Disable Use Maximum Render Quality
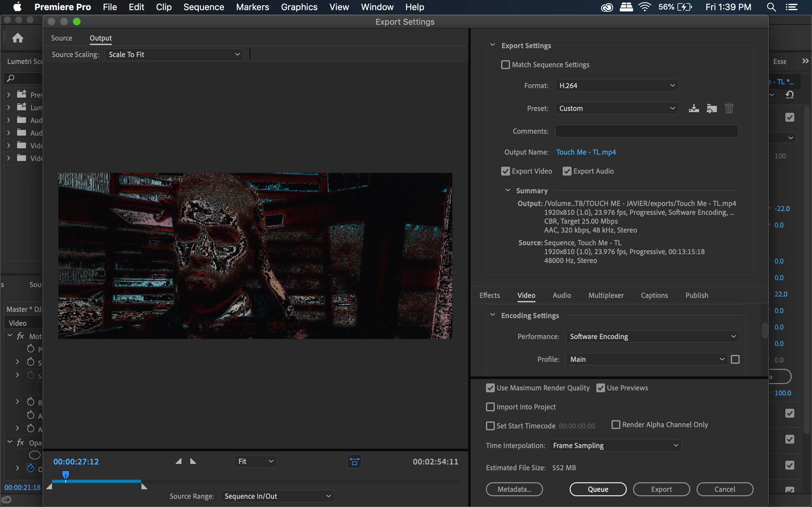 (x=490, y=388)
